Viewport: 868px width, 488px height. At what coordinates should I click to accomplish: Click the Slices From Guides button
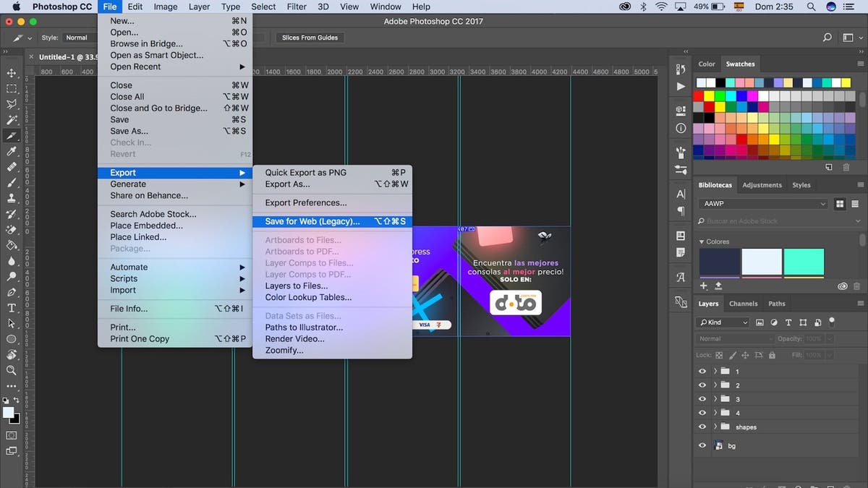click(310, 37)
